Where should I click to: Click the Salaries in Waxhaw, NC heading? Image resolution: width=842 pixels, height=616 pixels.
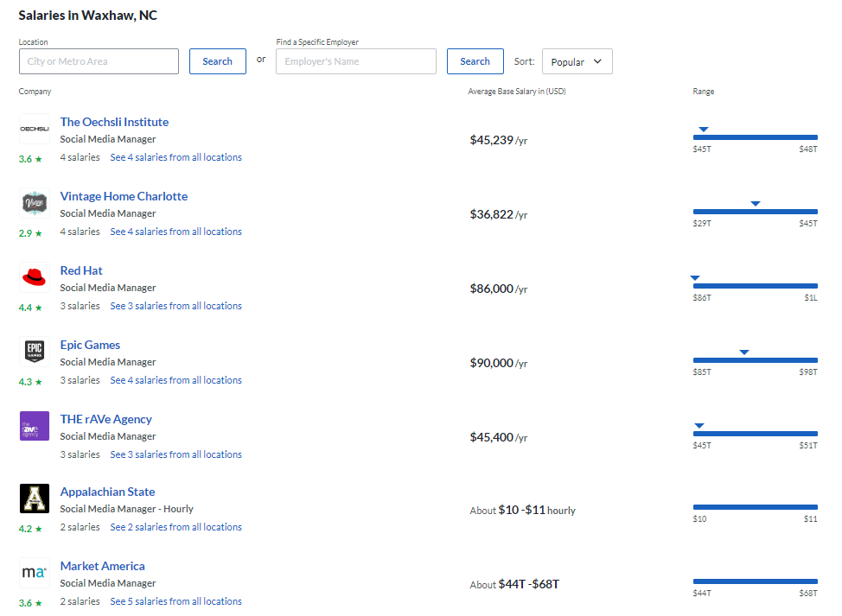click(x=87, y=15)
